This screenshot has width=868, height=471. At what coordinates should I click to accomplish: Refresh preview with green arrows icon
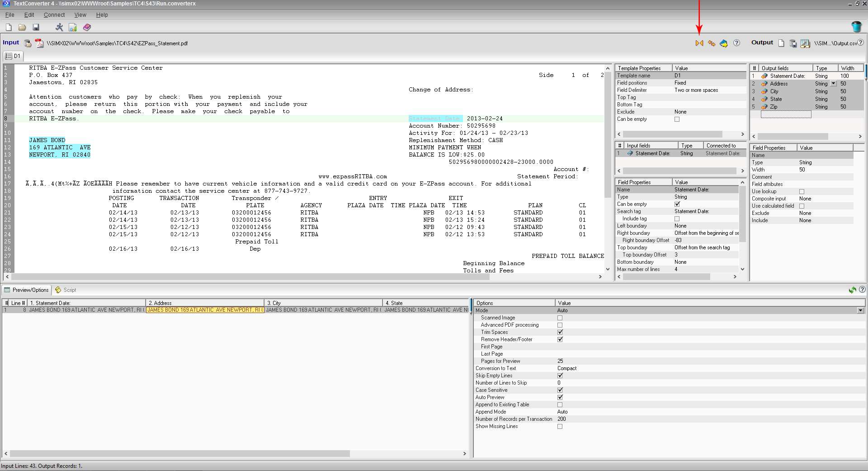click(x=853, y=290)
